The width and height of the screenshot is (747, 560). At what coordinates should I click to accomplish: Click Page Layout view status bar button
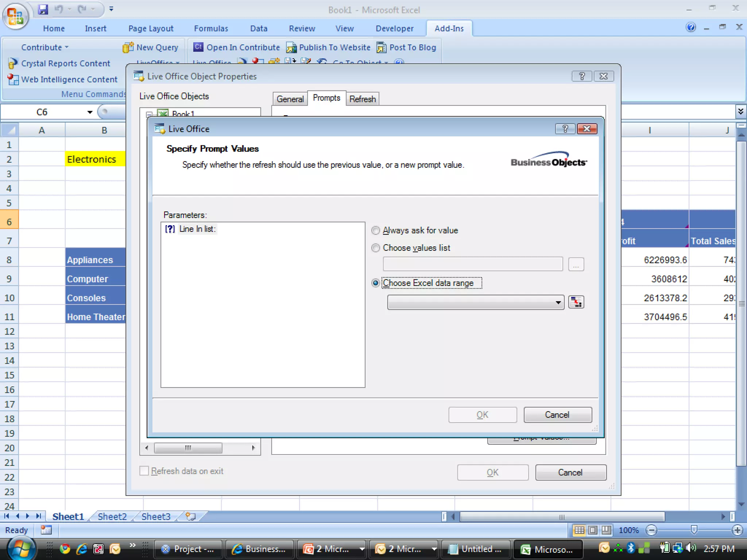click(593, 530)
